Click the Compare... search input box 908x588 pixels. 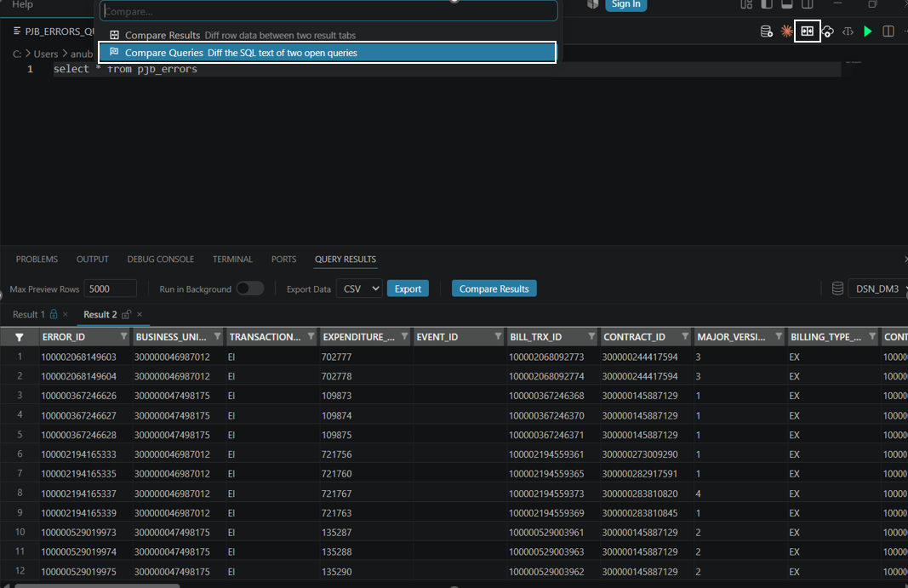coord(328,11)
